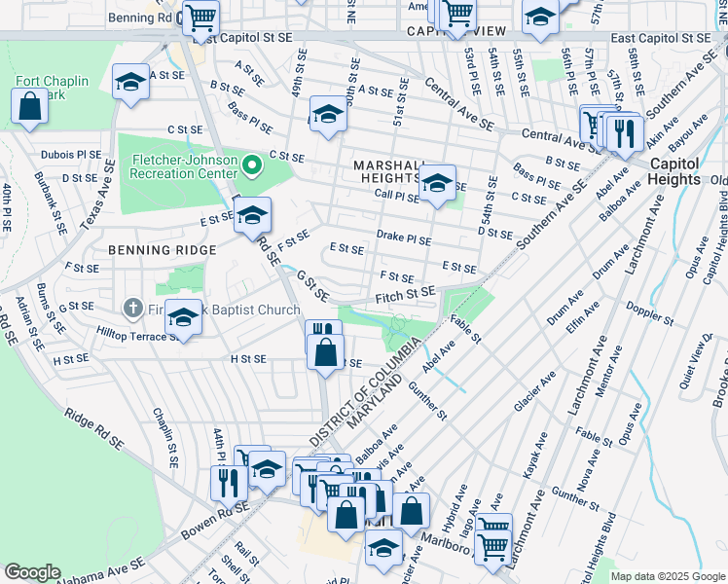The image size is (728, 584).
Task: Open the school marker near 44th Pl
Action: pos(267,471)
